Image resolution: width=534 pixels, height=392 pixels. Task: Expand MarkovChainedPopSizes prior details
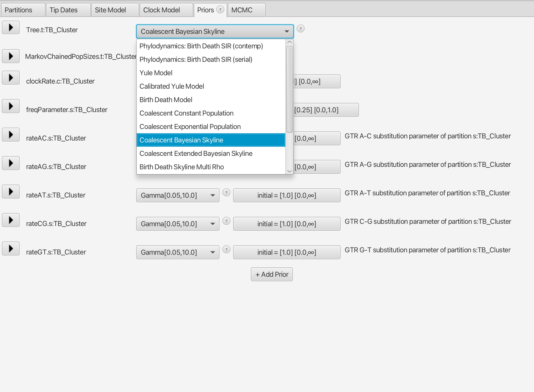(11, 56)
